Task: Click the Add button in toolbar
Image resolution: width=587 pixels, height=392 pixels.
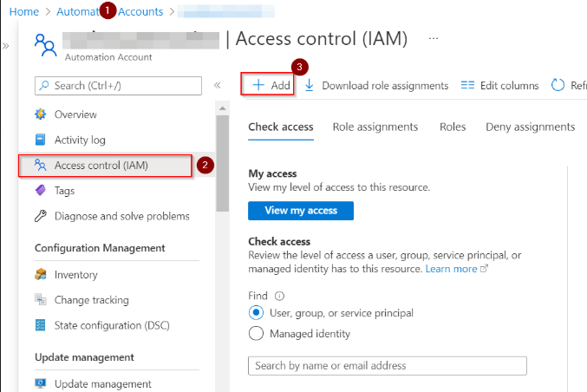Action: [x=271, y=86]
